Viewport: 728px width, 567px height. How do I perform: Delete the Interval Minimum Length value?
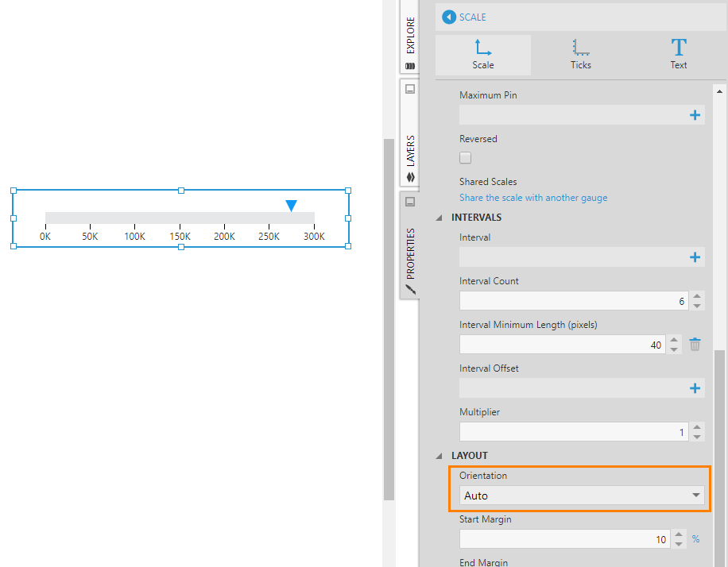(x=695, y=345)
